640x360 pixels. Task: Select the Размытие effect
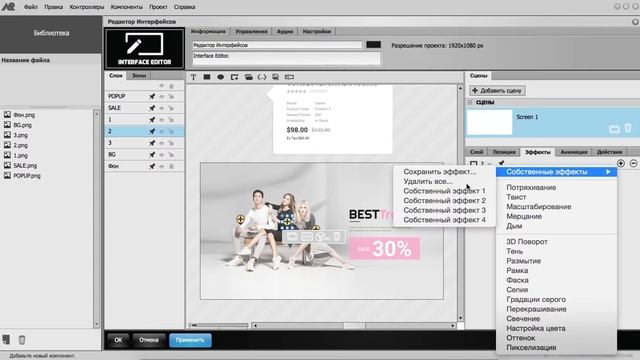tap(524, 261)
